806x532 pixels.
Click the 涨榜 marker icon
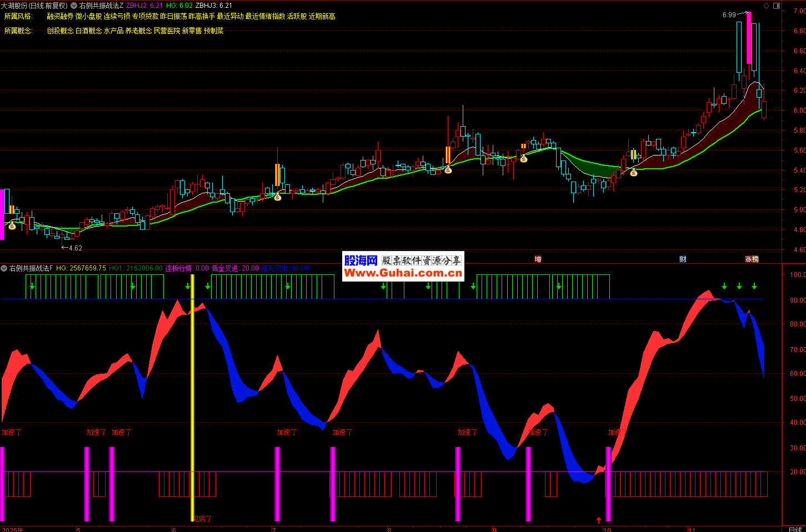point(752,259)
